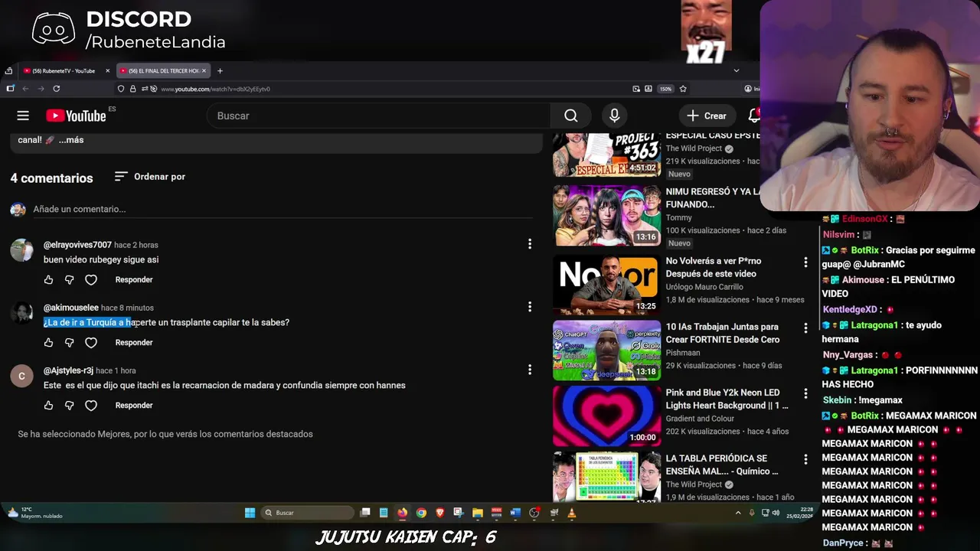Heart the comment by @elrayovives7007
Screen dimensions: 980x551
tap(91, 280)
